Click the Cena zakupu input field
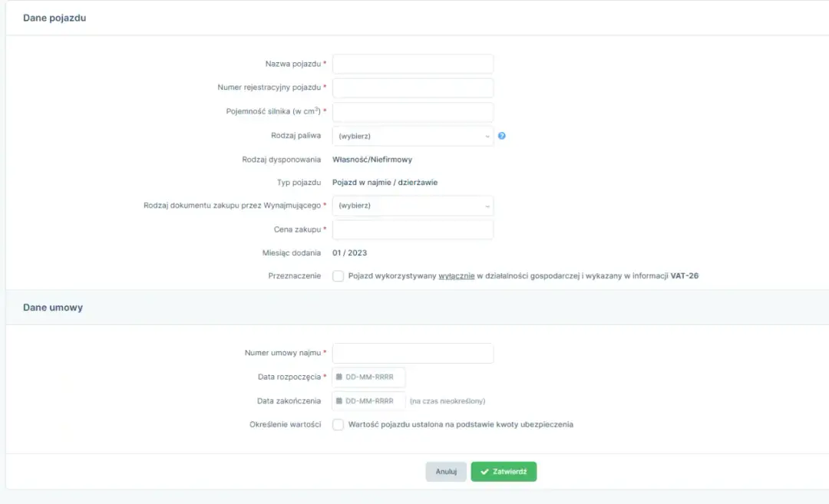Image resolution: width=829 pixels, height=504 pixels. coord(412,229)
